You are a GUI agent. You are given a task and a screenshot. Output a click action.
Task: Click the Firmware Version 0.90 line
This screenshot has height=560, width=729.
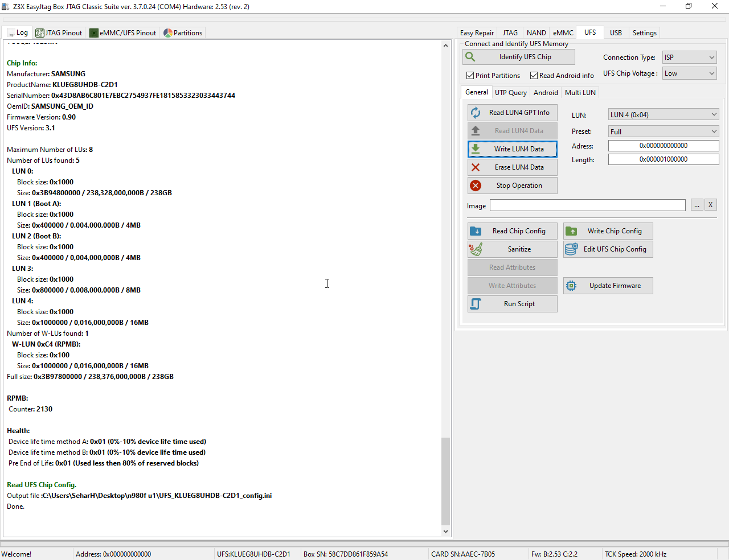[41, 117]
